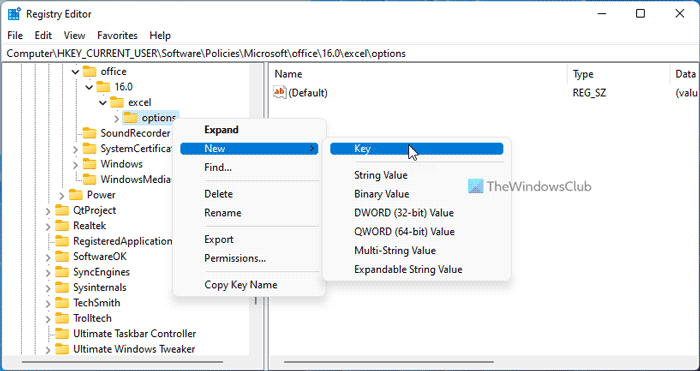
Task: Open the Edit menu
Action: [43, 35]
